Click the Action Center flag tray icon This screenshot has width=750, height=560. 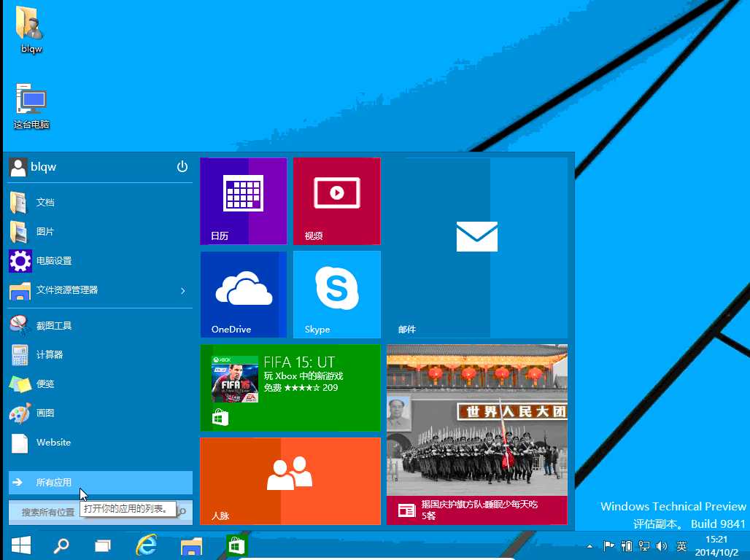(x=608, y=545)
